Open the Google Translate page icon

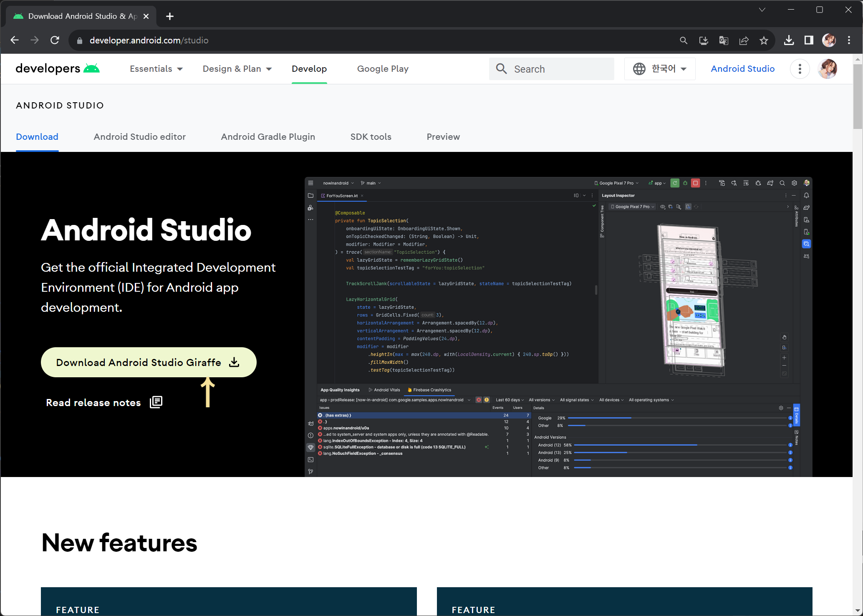click(724, 40)
